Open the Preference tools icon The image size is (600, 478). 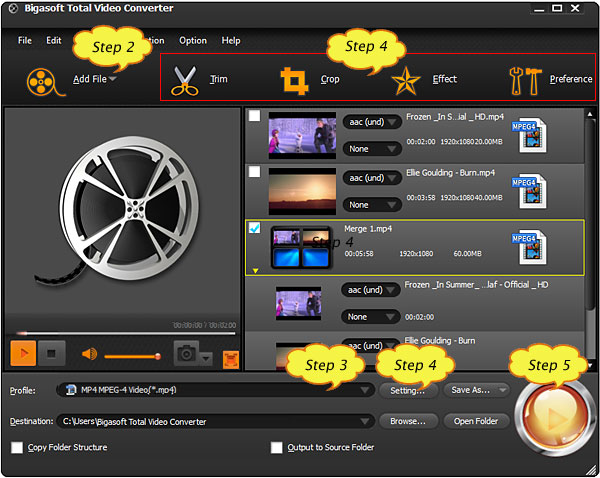pyautogui.click(x=525, y=81)
